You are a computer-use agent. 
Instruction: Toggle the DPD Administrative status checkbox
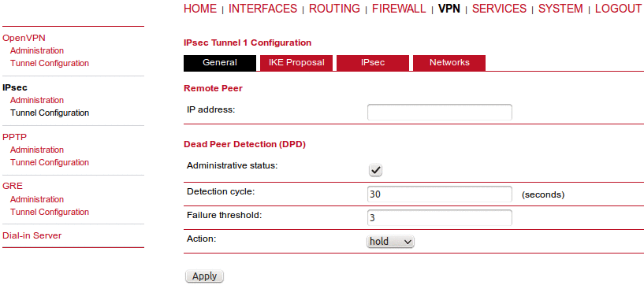[x=375, y=171]
